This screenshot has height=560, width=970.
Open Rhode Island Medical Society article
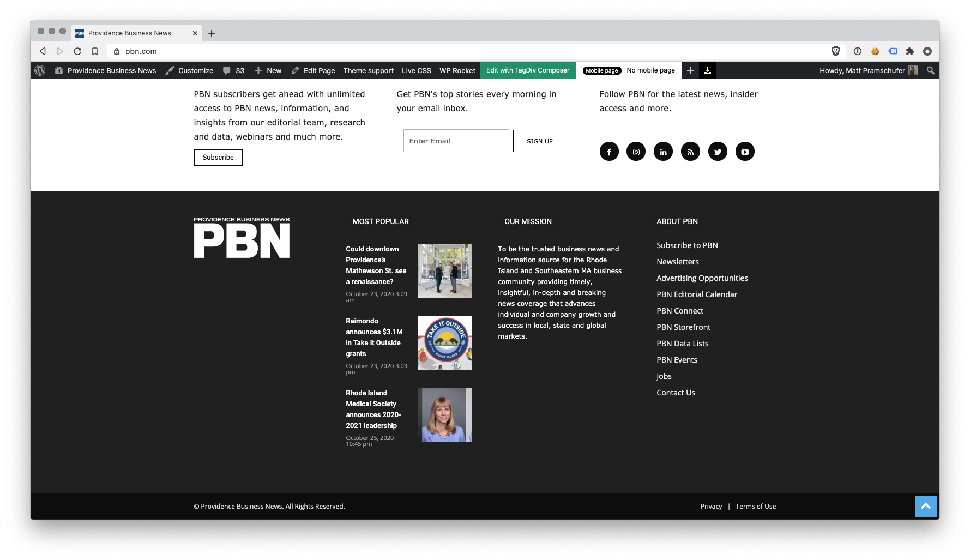pos(373,410)
